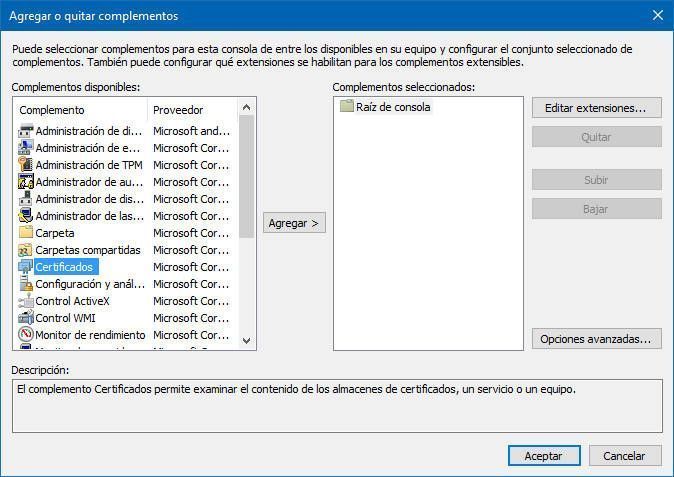The height and width of the screenshot is (477, 674).
Task: Open Opciones avanzadas
Action: [596, 339]
